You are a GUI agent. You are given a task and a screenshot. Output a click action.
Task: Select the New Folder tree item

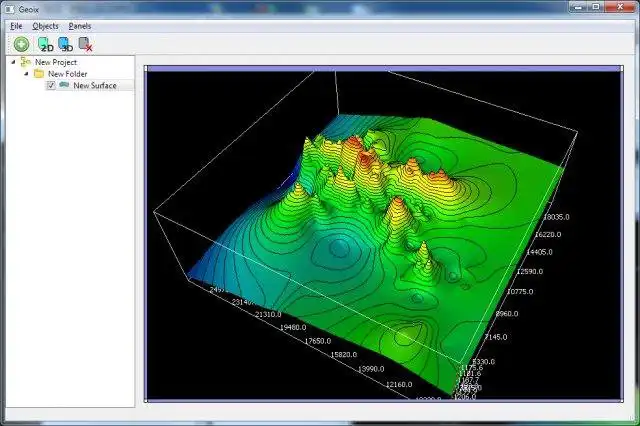pyautogui.click(x=67, y=74)
